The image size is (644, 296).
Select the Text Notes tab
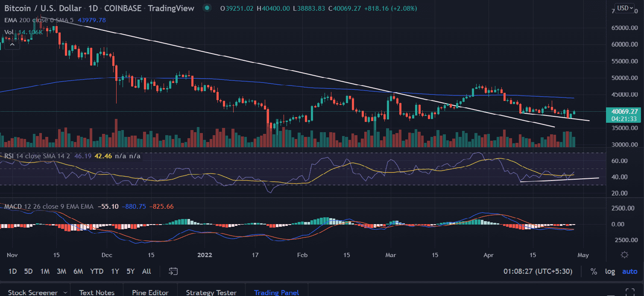[x=97, y=293]
